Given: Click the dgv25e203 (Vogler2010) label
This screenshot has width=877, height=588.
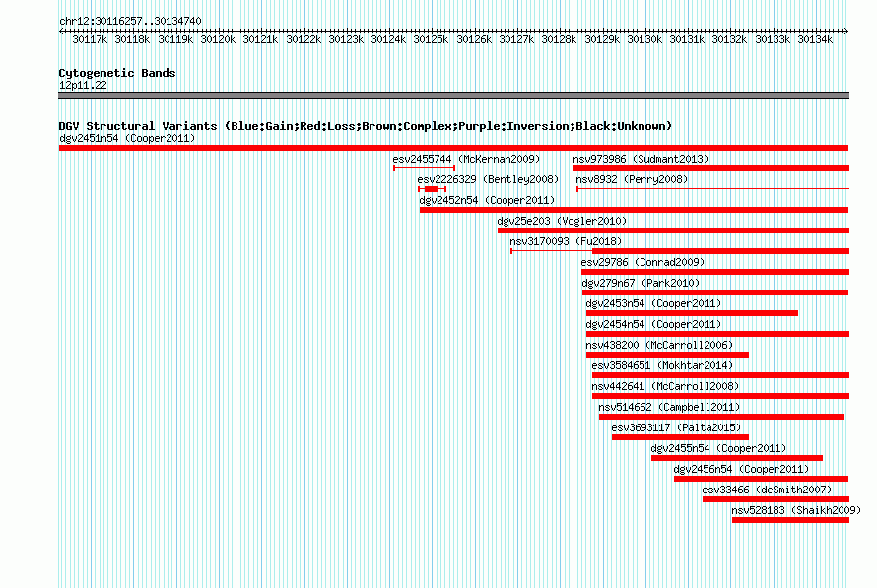Looking at the screenshot, I should click(x=562, y=221).
